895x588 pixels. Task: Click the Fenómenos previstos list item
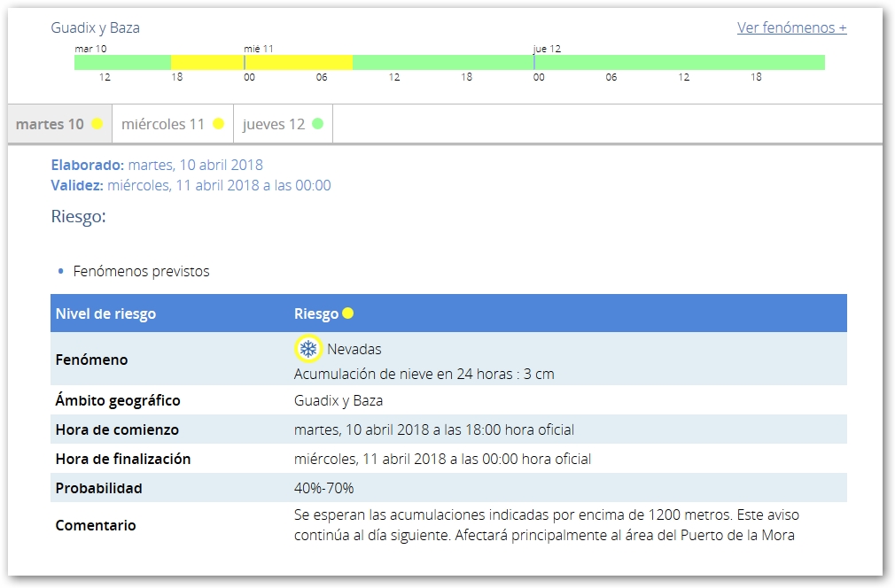point(141,271)
